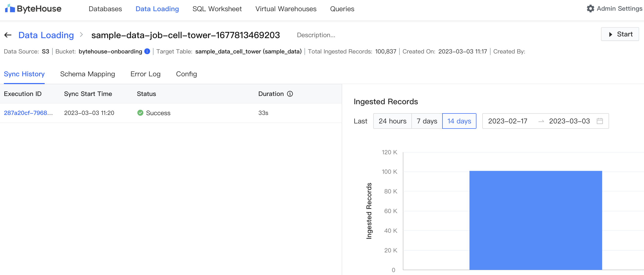
Task: Select the 14 days range
Action: (459, 121)
